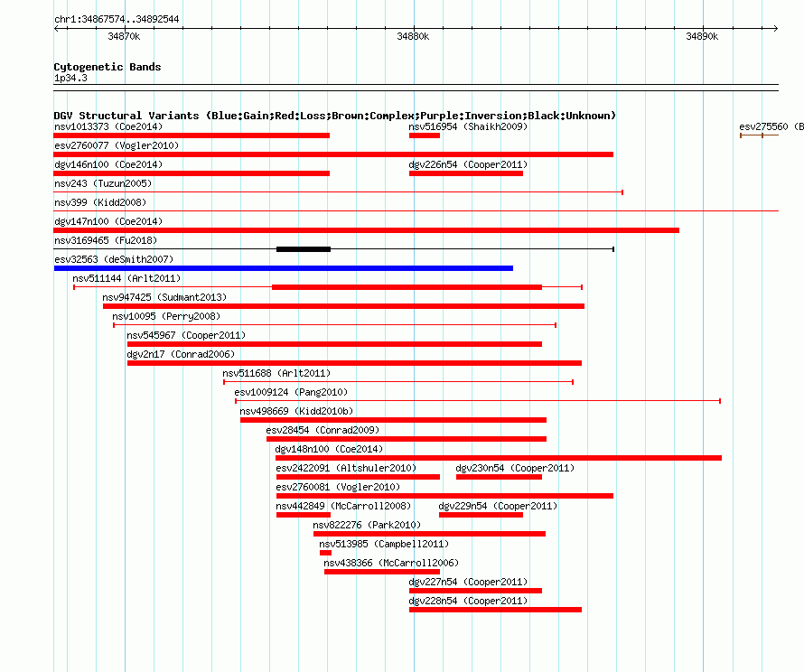Open the nsv511688 (Arlt2011) variant
The height and width of the screenshot is (672, 804).
(x=276, y=373)
